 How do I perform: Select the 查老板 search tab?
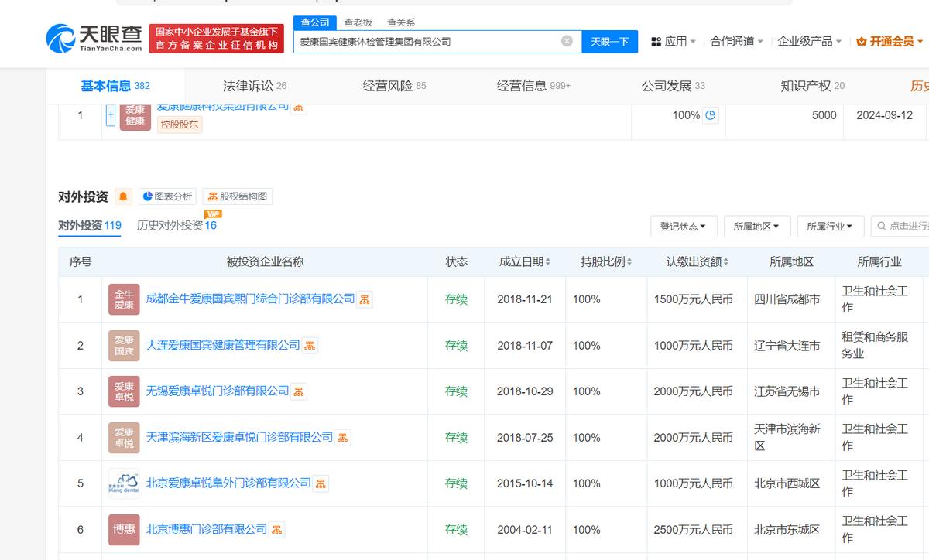(x=358, y=22)
